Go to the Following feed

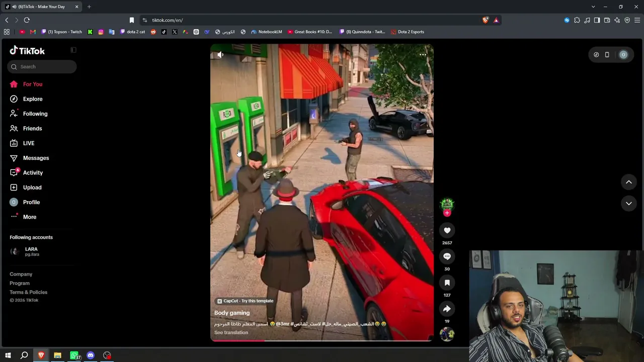[x=35, y=114]
